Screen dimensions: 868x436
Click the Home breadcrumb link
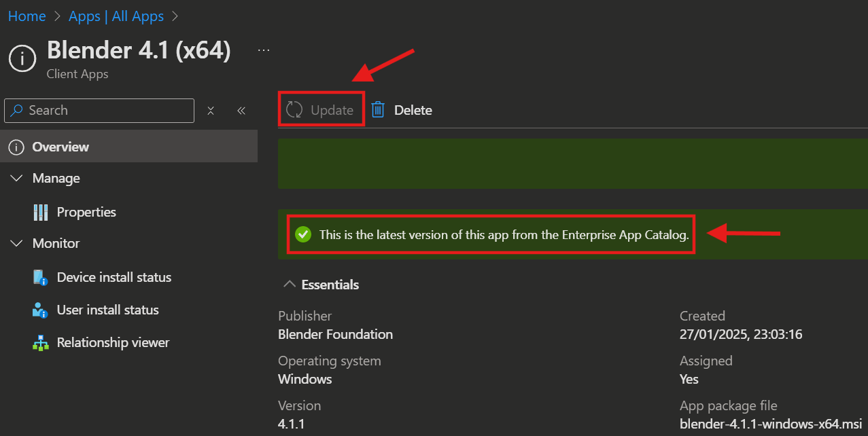coord(27,16)
